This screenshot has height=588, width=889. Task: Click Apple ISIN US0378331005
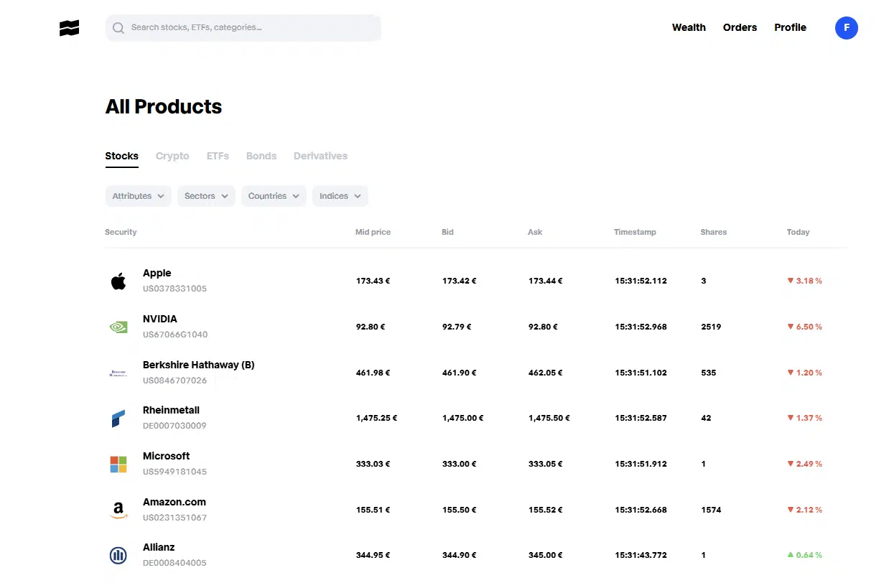point(174,289)
